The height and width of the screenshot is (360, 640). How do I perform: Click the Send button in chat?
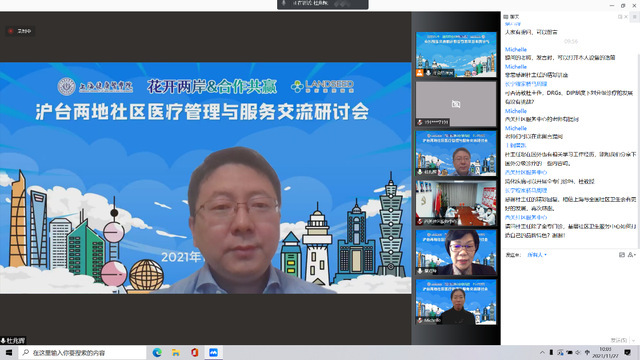618,340
